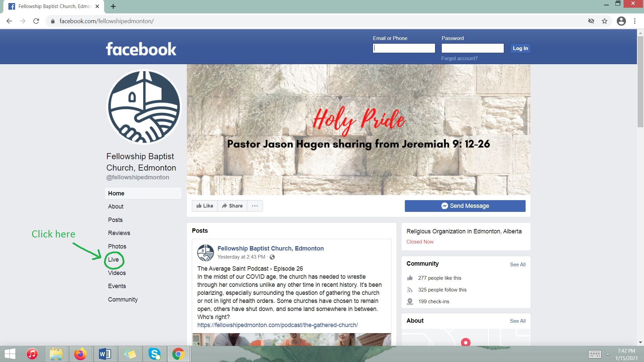
Task: Open the fellowshipedmonton.com podcast link
Action: 277,325
